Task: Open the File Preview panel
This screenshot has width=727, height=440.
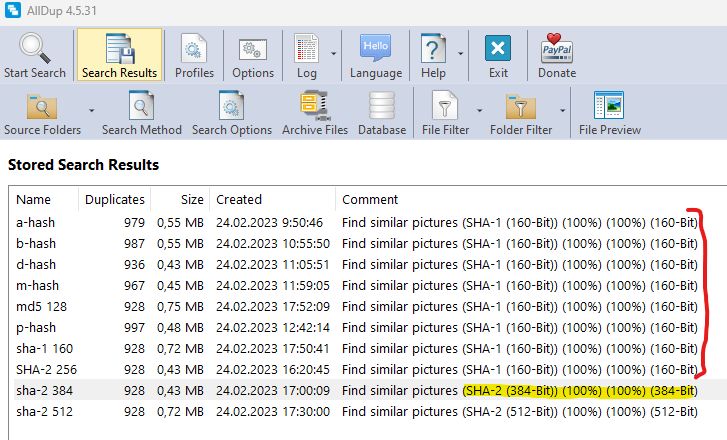Action: click(x=609, y=106)
